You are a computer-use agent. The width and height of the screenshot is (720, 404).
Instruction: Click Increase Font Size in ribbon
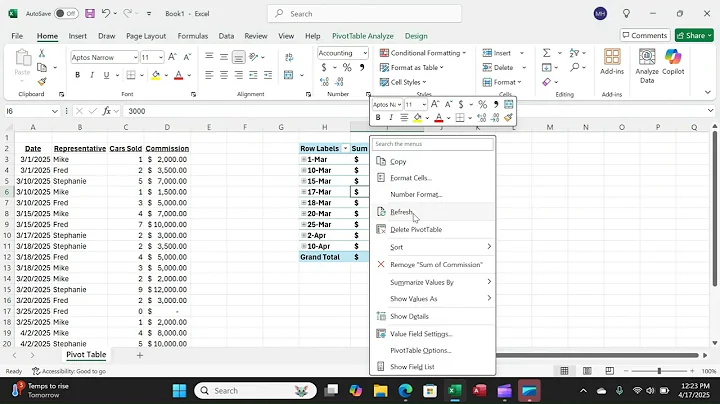click(x=172, y=57)
